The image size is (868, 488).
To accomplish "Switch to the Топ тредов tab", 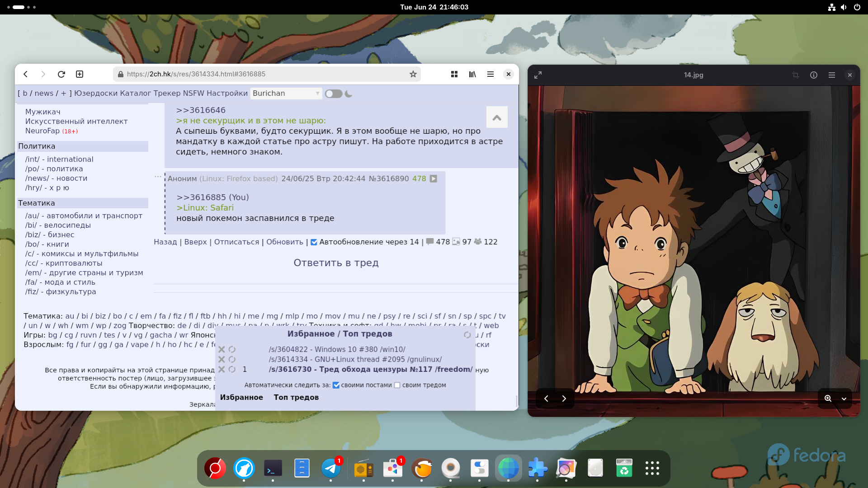I will coord(296,397).
